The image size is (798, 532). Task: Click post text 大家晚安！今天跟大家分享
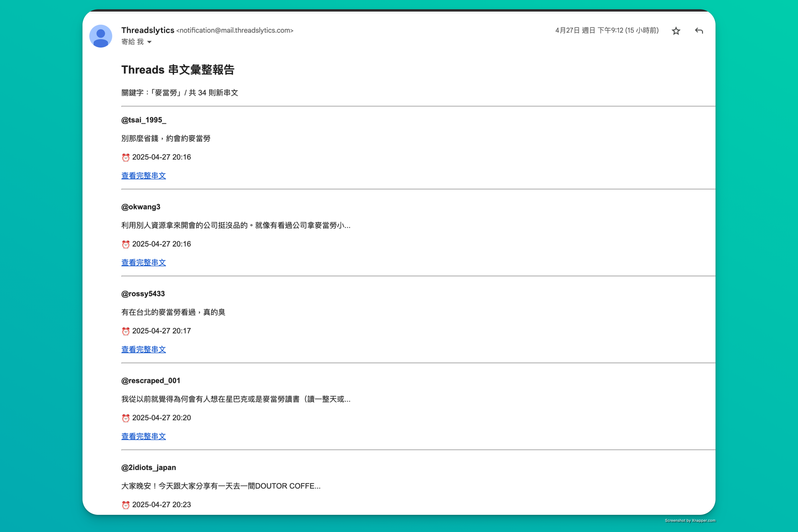166,486
